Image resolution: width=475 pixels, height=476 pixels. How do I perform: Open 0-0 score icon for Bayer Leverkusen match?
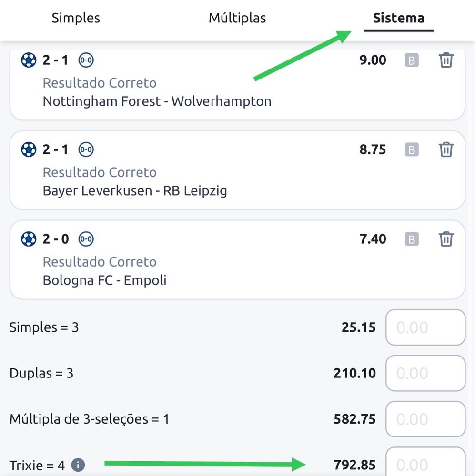pyautogui.click(x=86, y=149)
